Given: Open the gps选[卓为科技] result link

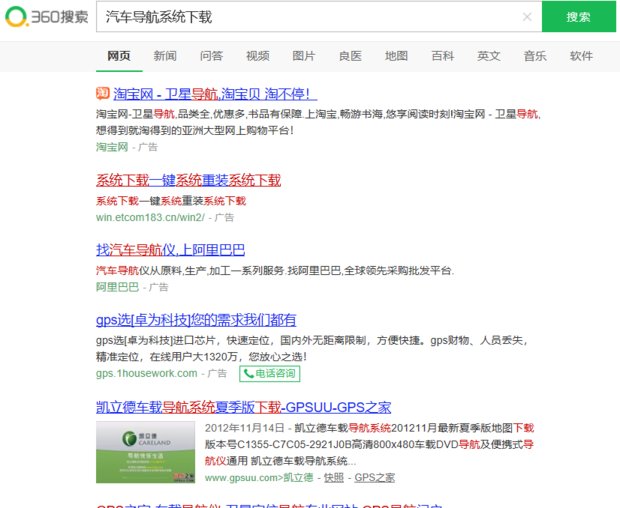Looking at the screenshot, I should coord(196,320).
